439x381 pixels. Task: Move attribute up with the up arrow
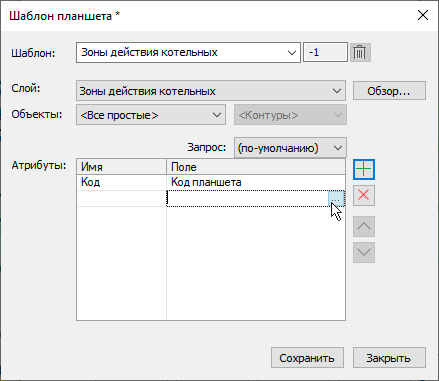(364, 226)
